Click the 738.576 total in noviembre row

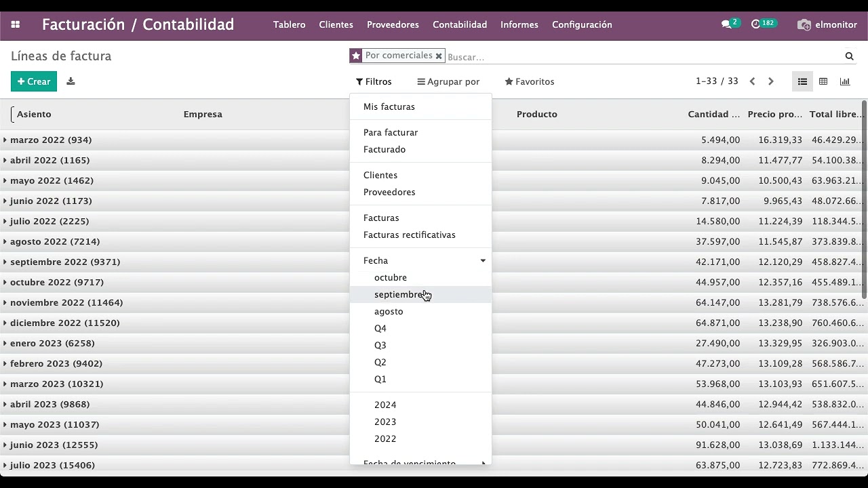point(837,302)
